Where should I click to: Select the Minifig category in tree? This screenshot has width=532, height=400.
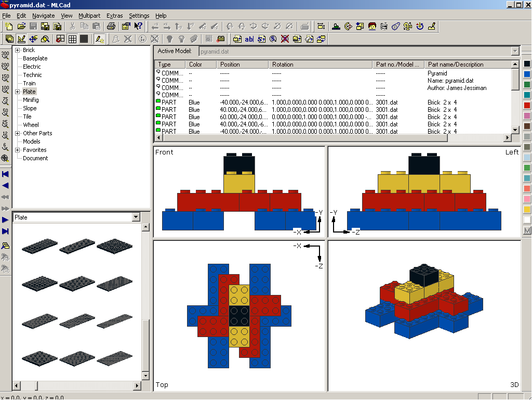pos(31,100)
